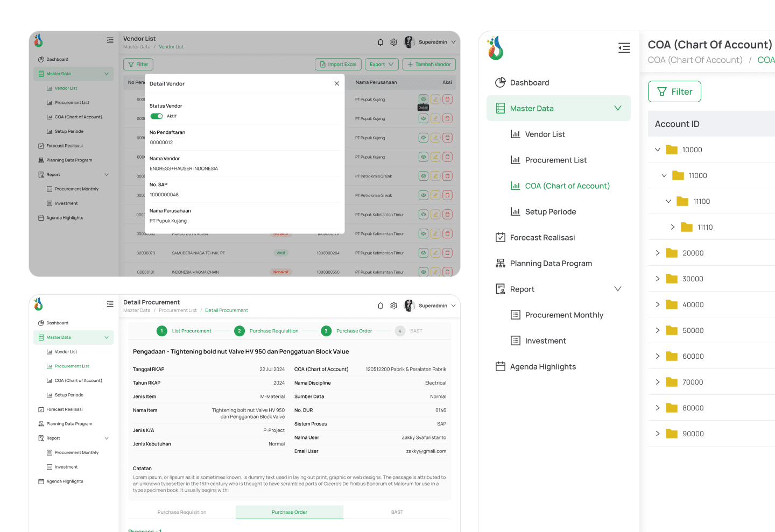This screenshot has height=532, width=775.
Task: Edit a PT Pupuk Kujang vendor via pencil icon
Action: point(435,99)
